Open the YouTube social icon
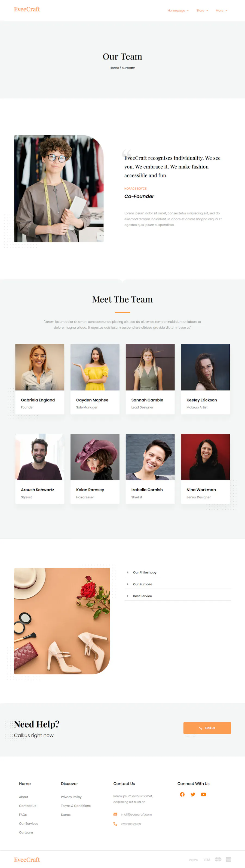Screen dimensions: 245x868 click(204, 794)
